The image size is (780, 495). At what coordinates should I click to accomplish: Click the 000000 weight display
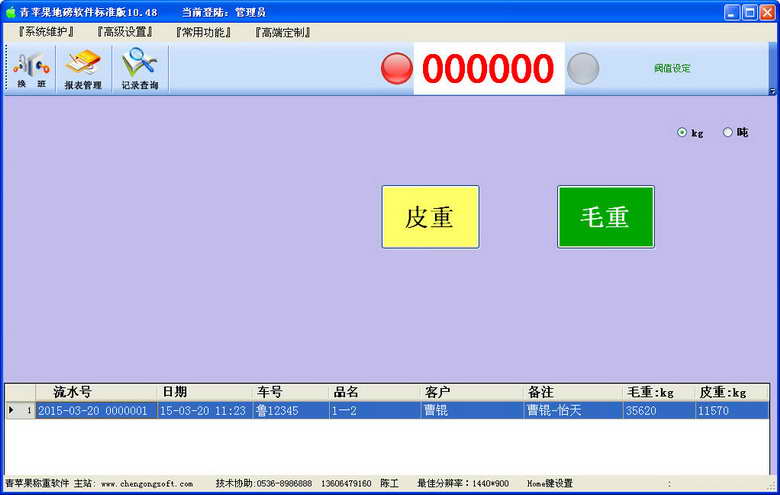click(488, 69)
